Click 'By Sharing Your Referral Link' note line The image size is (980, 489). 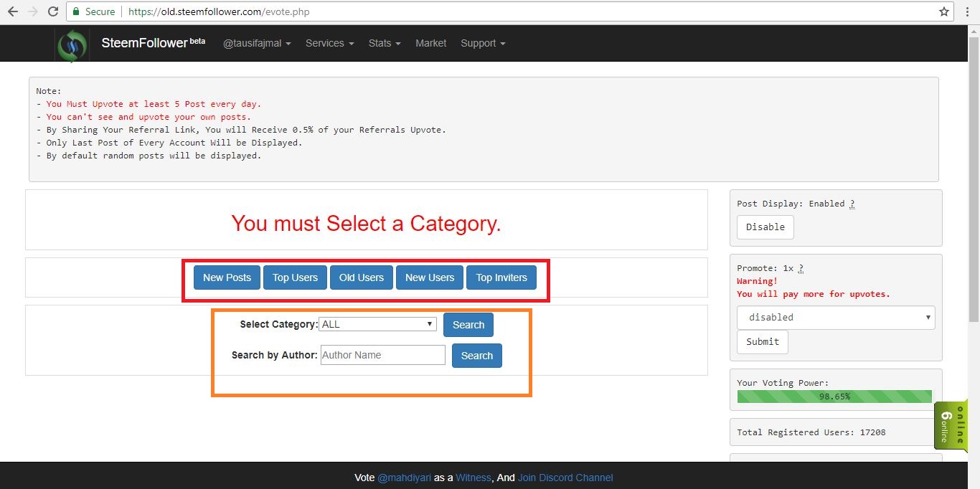pyautogui.click(x=246, y=130)
